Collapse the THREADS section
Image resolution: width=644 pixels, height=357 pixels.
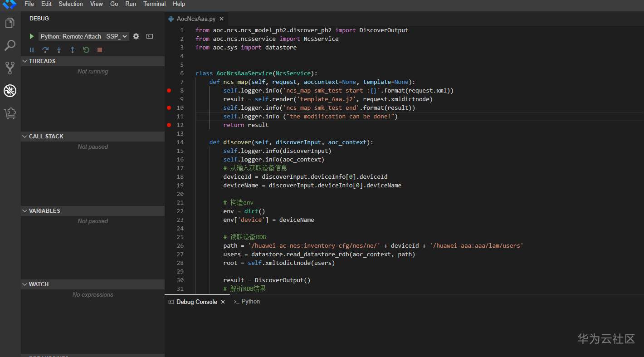click(x=42, y=61)
